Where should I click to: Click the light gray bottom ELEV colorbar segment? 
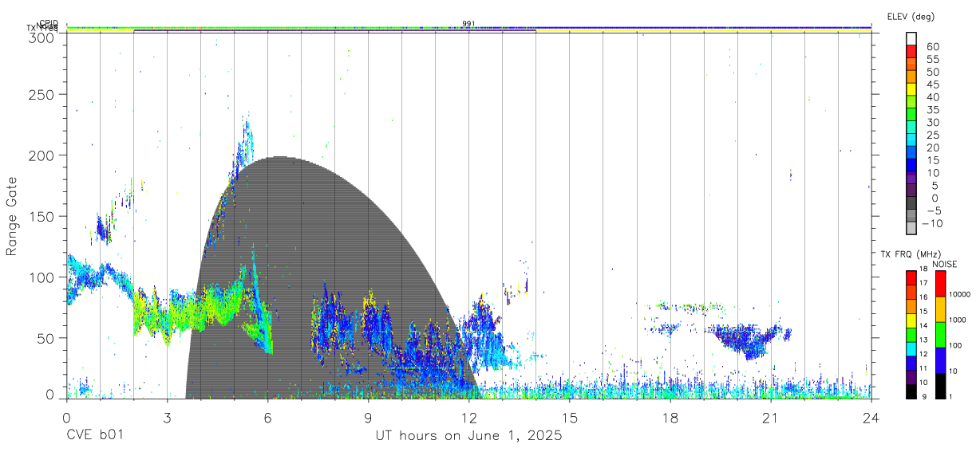pos(911,226)
